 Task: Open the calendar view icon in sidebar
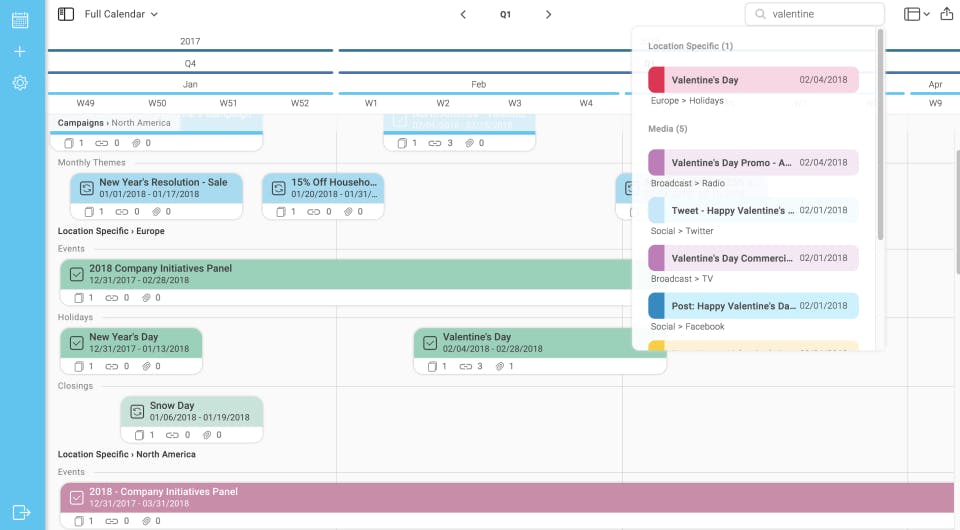click(20, 20)
